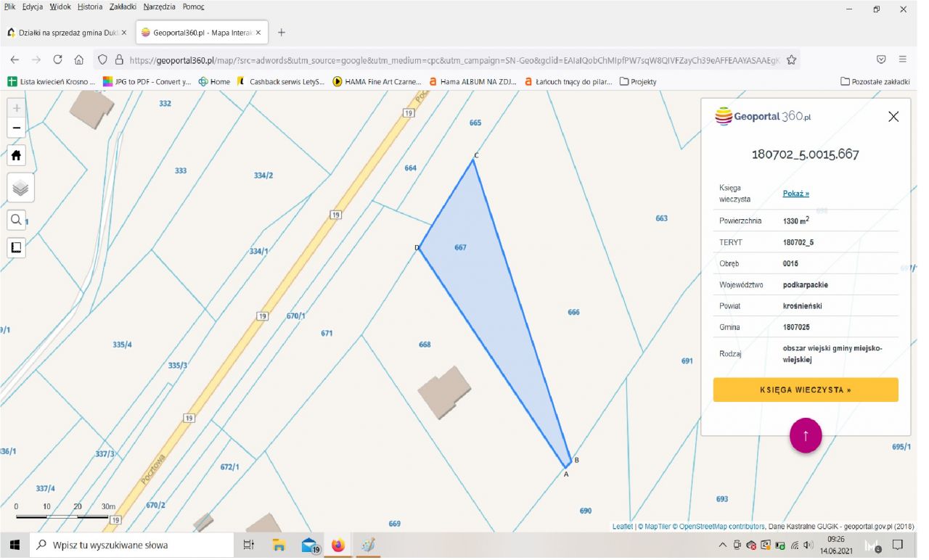
Task: Open the Lista kwiecień Krosno bookmark
Action: 52,82
